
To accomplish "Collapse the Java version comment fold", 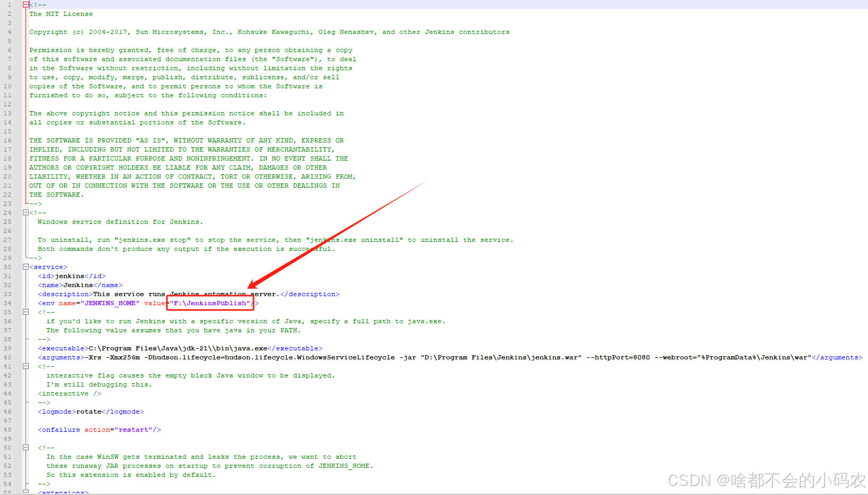I will [26, 312].
